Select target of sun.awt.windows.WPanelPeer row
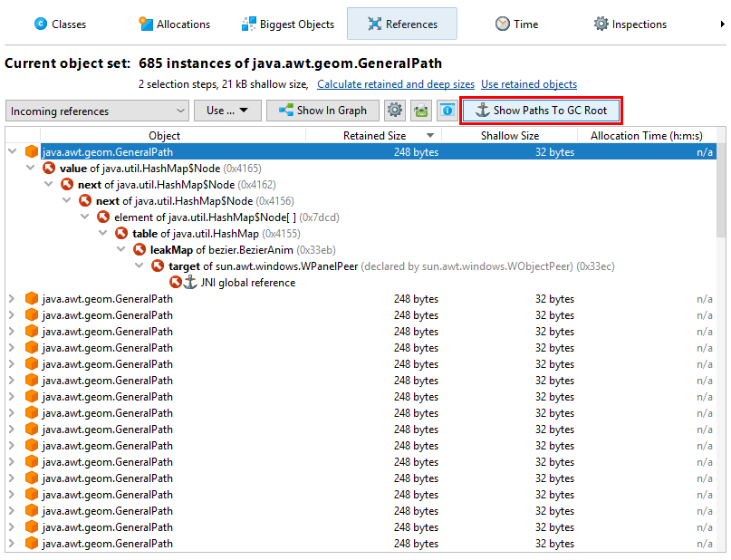This screenshot has height=560, width=731. (x=391, y=266)
